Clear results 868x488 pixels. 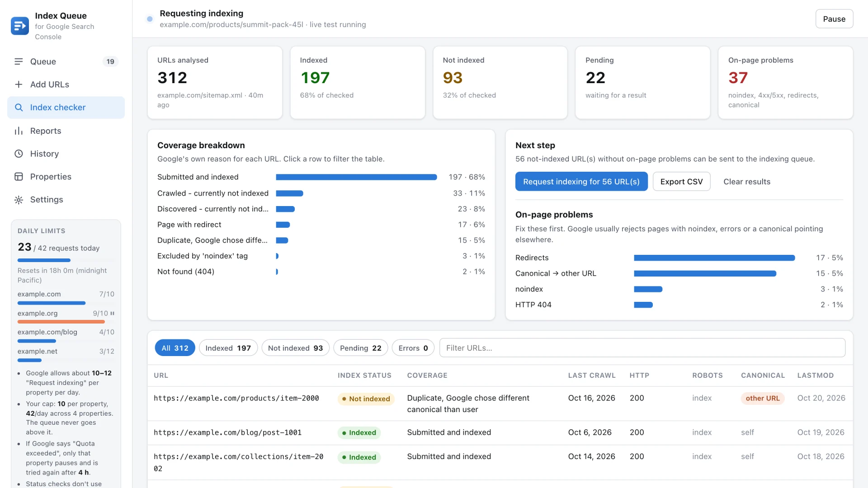pyautogui.click(x=747, y=182)
